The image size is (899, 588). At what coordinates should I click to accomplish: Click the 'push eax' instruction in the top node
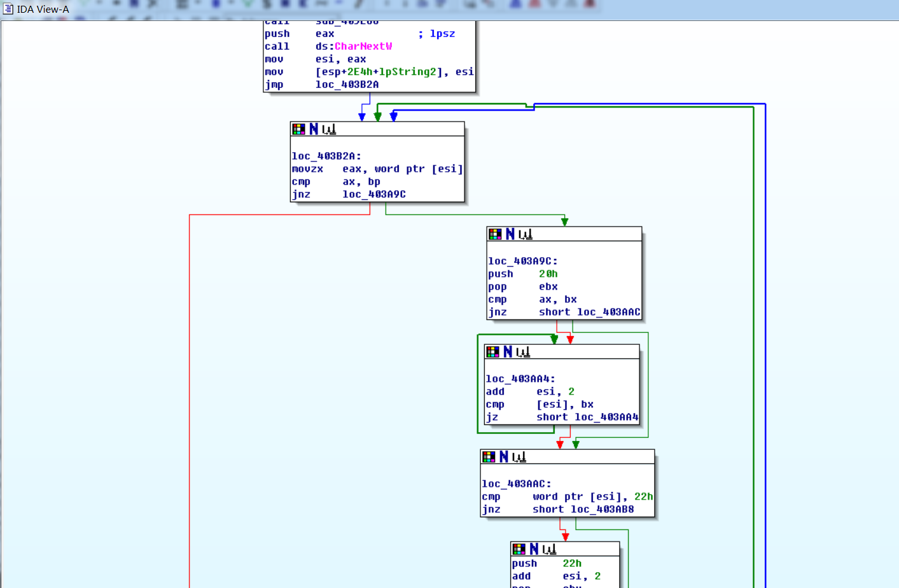(299, 34)
